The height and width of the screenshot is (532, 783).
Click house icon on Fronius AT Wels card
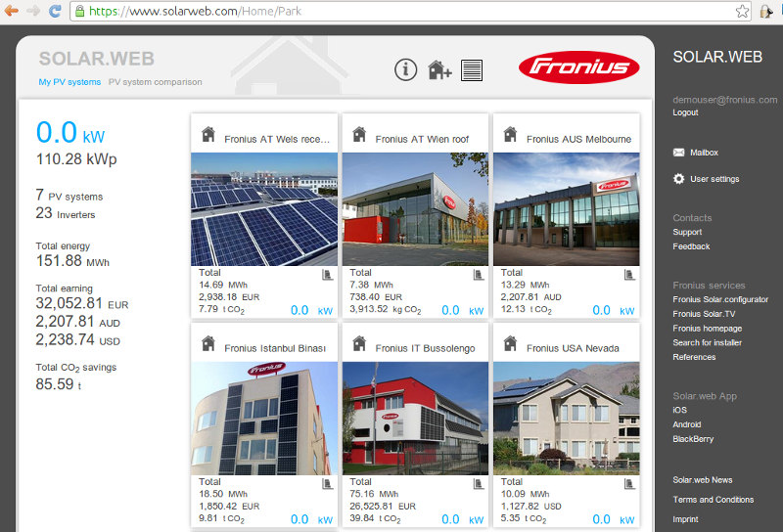coord(208,134)
